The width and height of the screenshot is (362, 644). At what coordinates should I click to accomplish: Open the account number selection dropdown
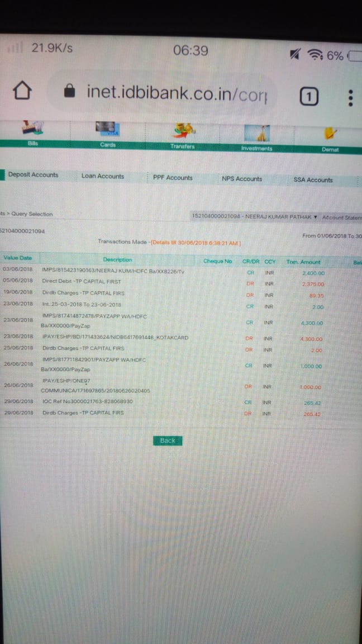(x=254, y=216)
